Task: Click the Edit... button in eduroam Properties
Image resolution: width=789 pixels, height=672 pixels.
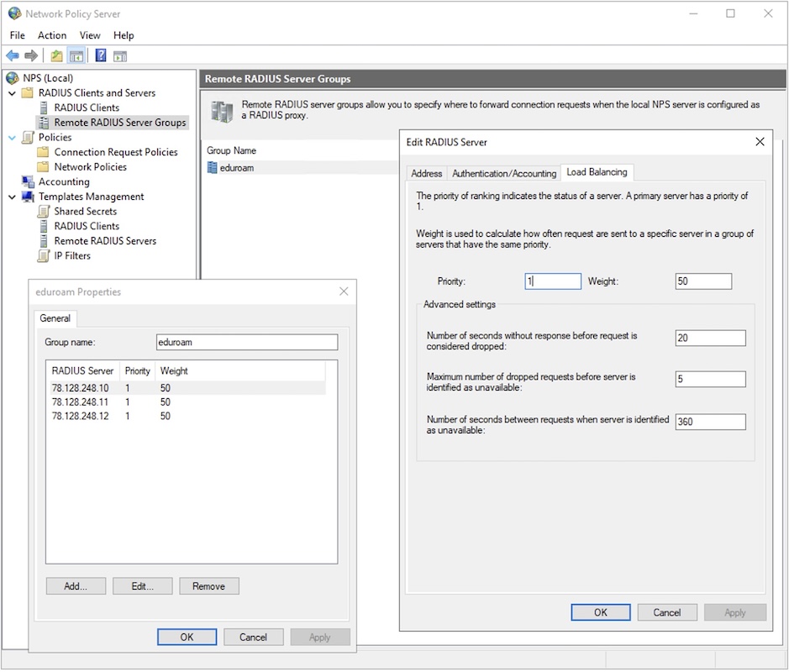Action: tap(142, 586)
